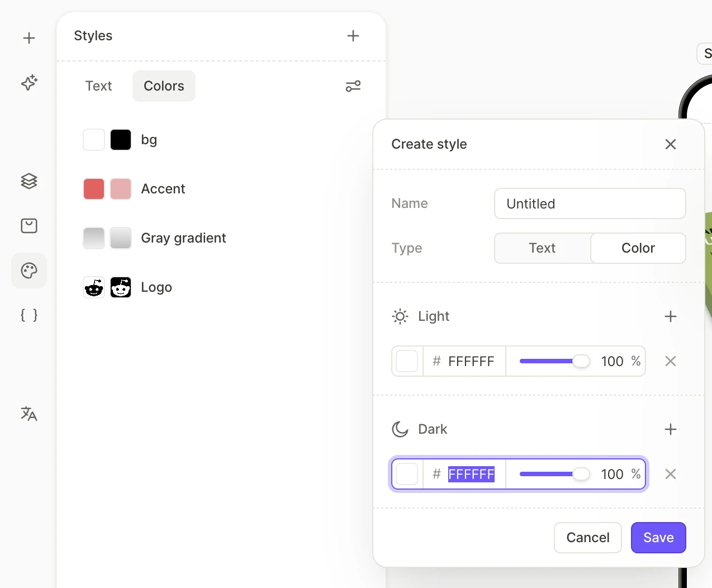Select the Logo style row
This screenshot has width=712, height=588.
[x=156, y=287]
